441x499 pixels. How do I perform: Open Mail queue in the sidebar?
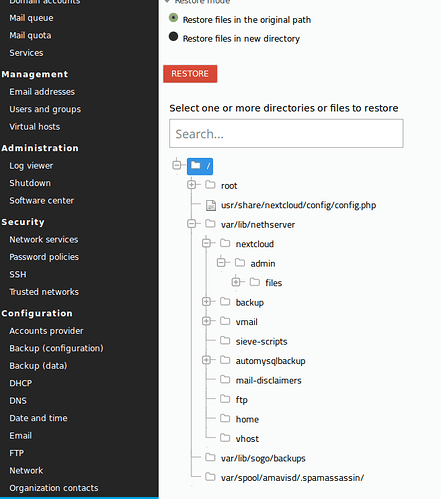pos(31,18)
